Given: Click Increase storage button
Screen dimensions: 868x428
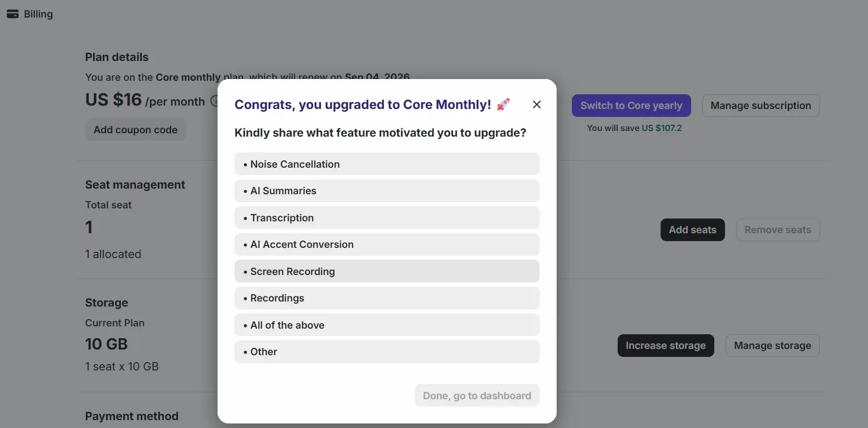Looking at the screenshot, I should (x=666, y=346).
